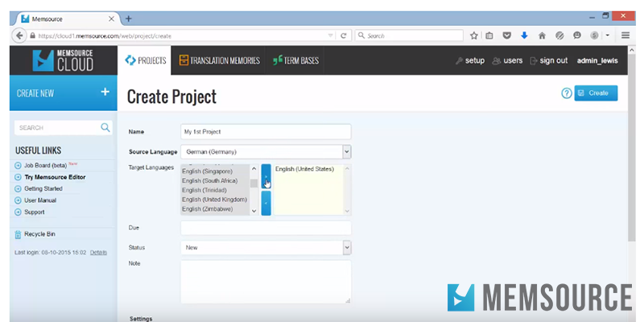The height and width of the screenshot is (322, 644).
Task: Switch to the Translation Memories tab
Action: [219, 60]
